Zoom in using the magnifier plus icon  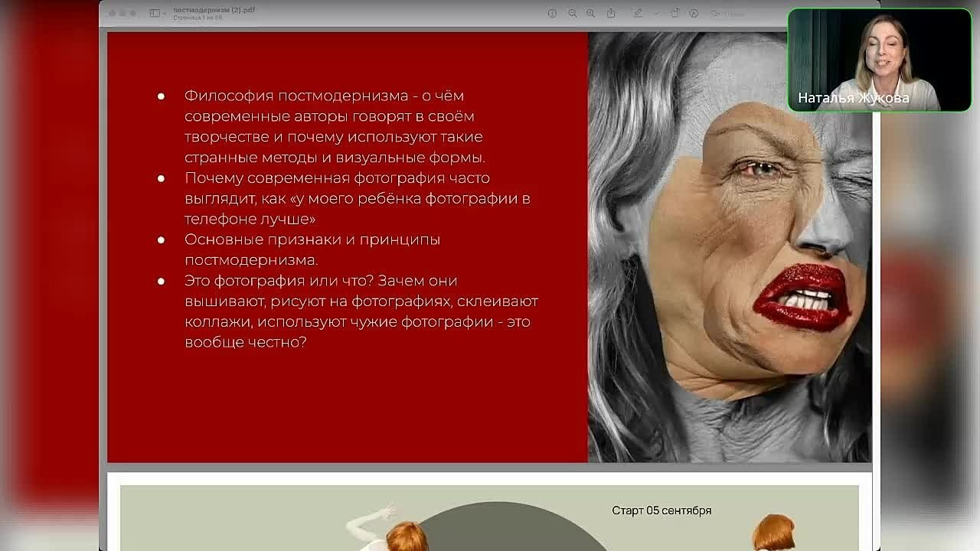(590, 13)
